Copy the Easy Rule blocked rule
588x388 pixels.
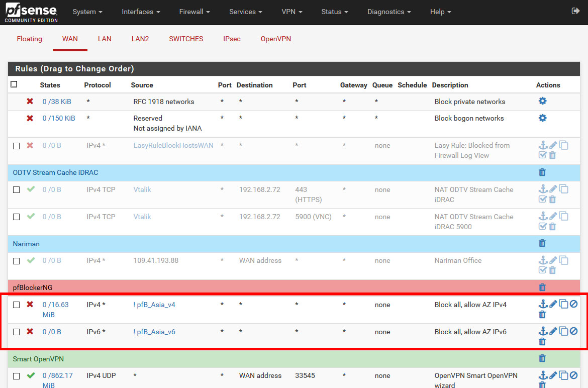pos(563,145)
